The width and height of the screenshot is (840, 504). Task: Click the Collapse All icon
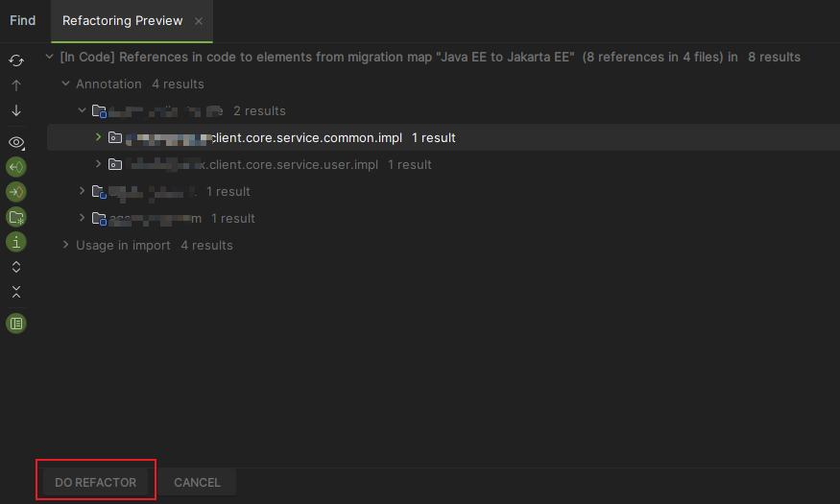(x=16, y=292)
